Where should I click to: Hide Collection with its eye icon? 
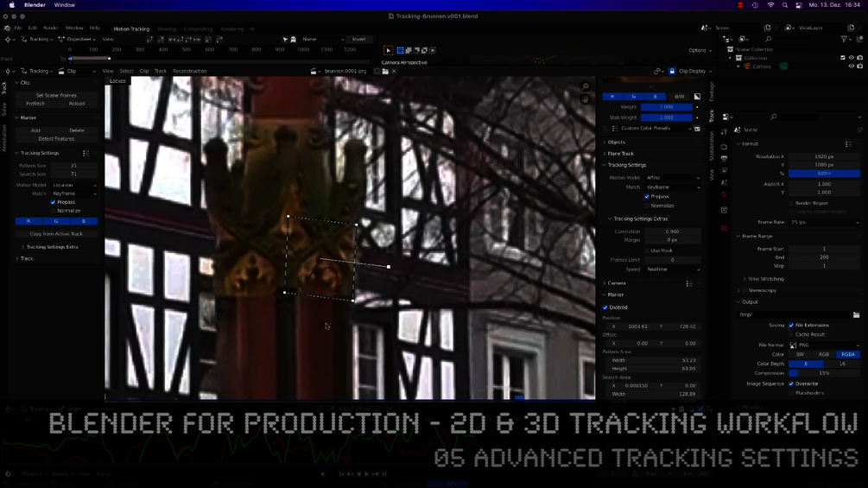(852, 58)
